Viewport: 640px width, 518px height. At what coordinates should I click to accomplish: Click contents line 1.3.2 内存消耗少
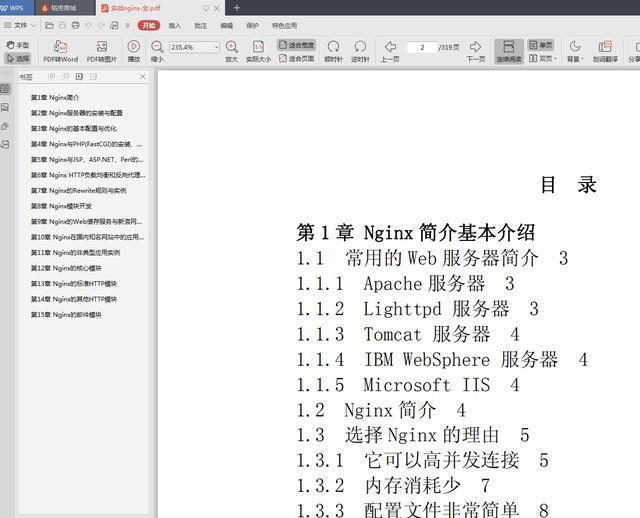point(393,486)
